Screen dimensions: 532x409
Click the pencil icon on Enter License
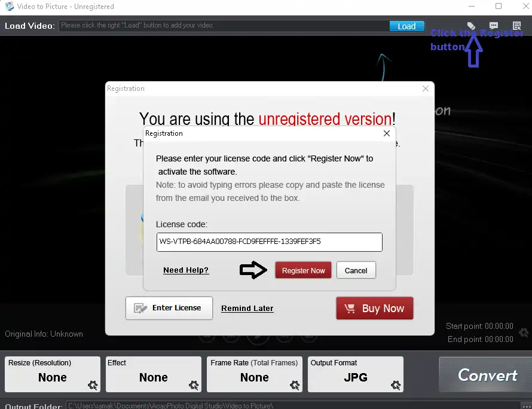pos(140,308)
